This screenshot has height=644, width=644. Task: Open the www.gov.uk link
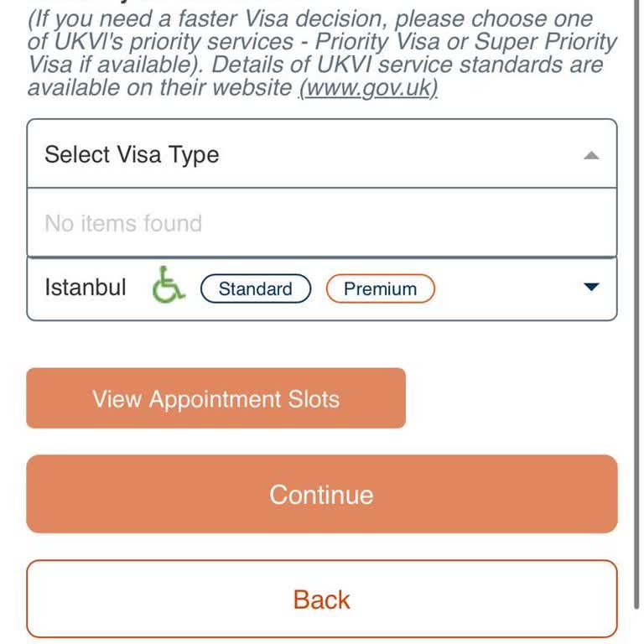(x=368, y=87)
